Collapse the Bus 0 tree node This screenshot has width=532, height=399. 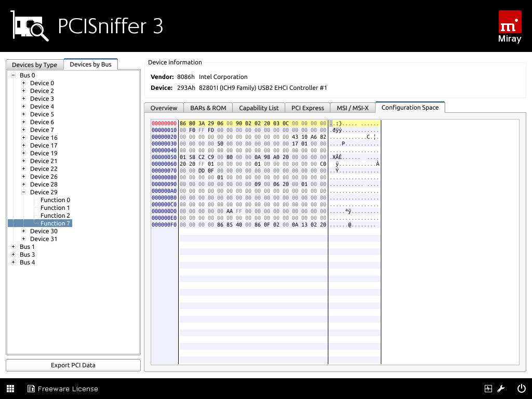tap(13, 75)
